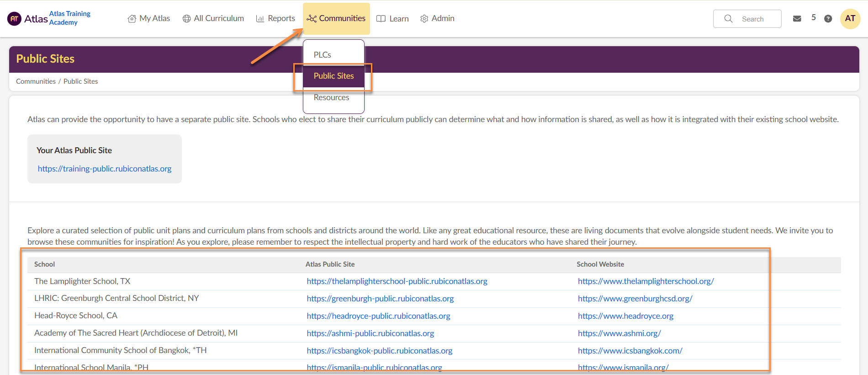Open the Communities menu
Screen dimensions: 868x375
tap(336, 19)
